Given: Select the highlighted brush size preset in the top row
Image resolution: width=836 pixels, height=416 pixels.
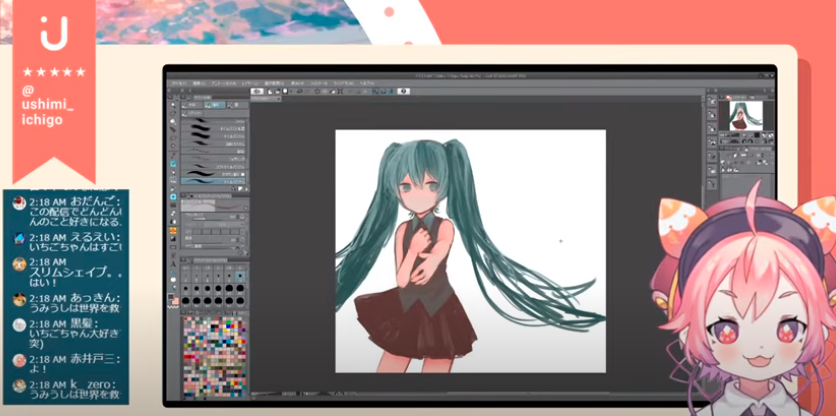Looking at the screenshot, I should tap(240, 276).
